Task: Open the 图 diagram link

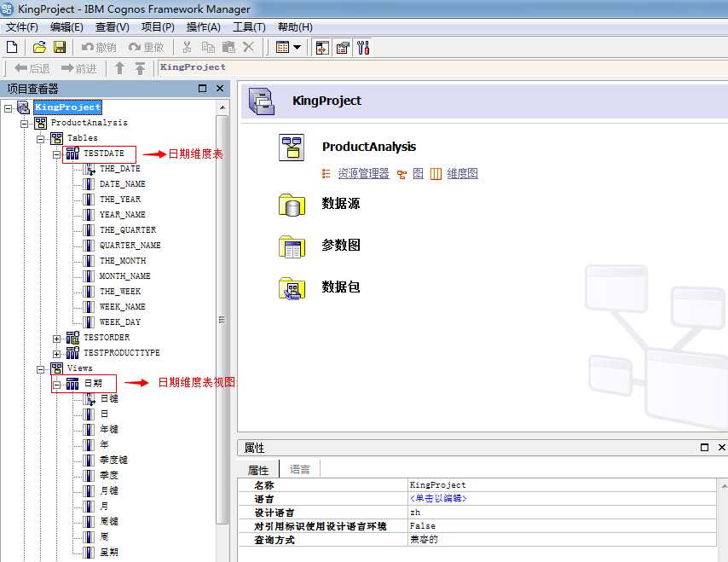Action: (418, 174)
